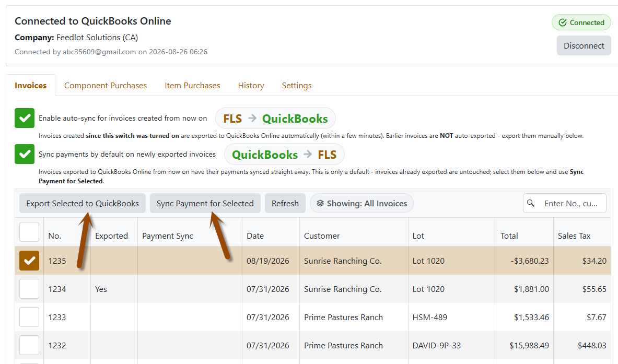Click invoice number 1235

tap(57, 261)
